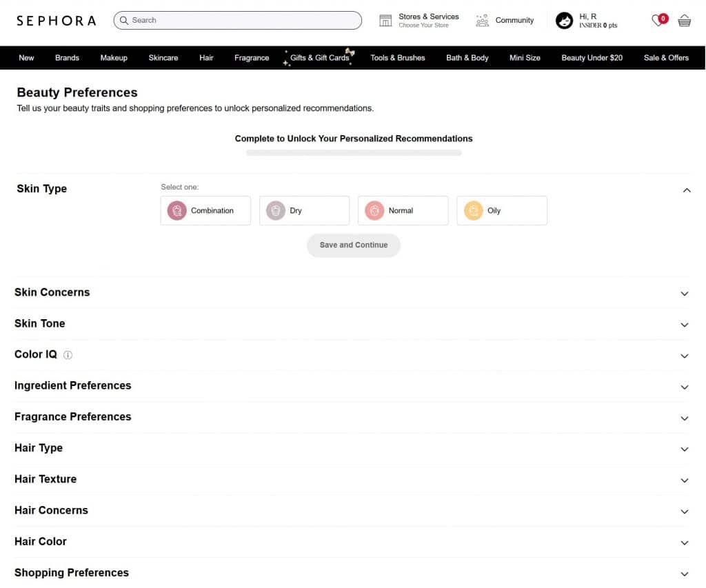Open the Community people icon
This screenshot has width=706, height=588.
pos(481,21)
